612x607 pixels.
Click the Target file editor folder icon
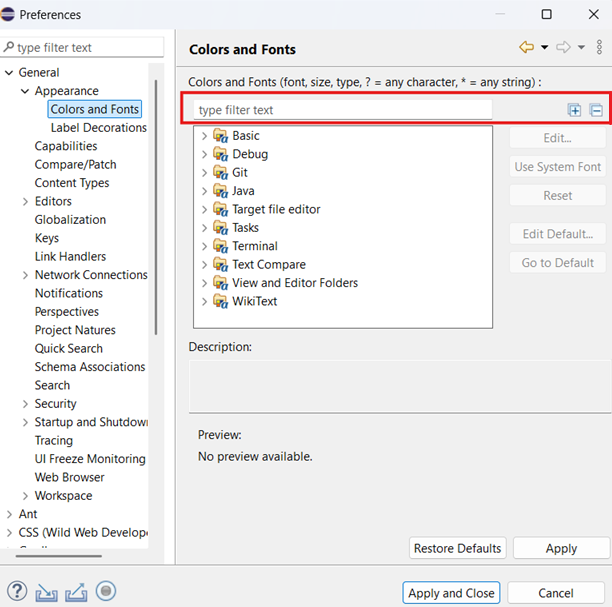221,209
